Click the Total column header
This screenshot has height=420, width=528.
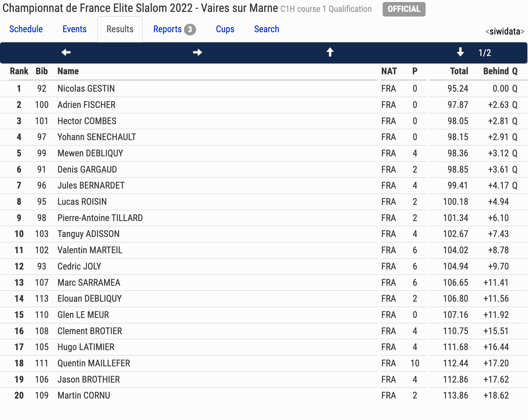459,71
